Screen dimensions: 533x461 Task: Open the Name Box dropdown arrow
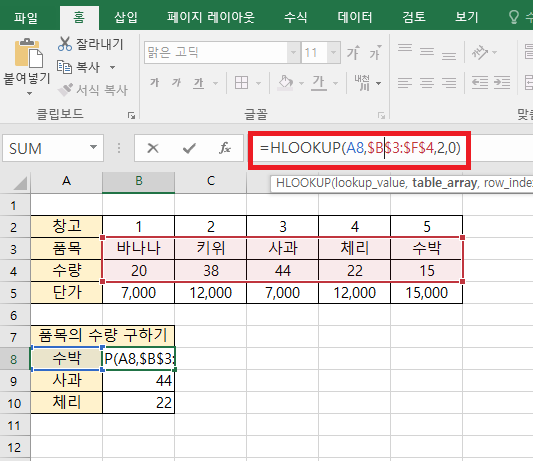click(93, 148)
